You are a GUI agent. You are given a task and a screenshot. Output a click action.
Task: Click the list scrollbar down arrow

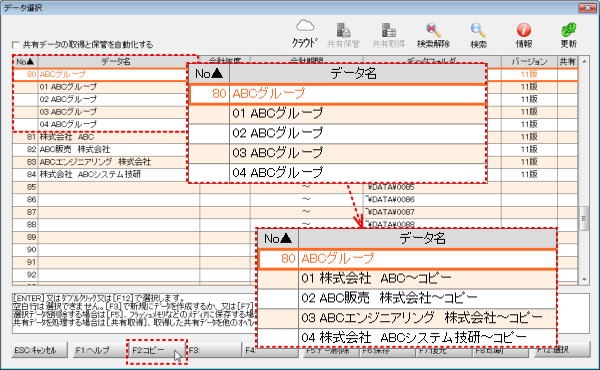(584, 279)
